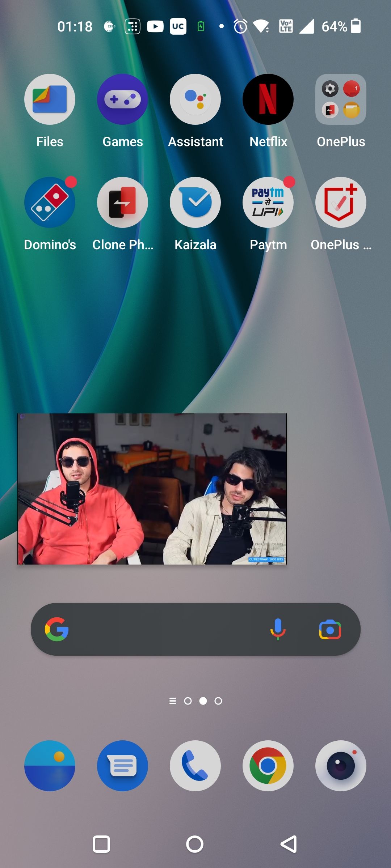Open Google Lens camera search
This screenshot has width=391, height=868.
330,630
